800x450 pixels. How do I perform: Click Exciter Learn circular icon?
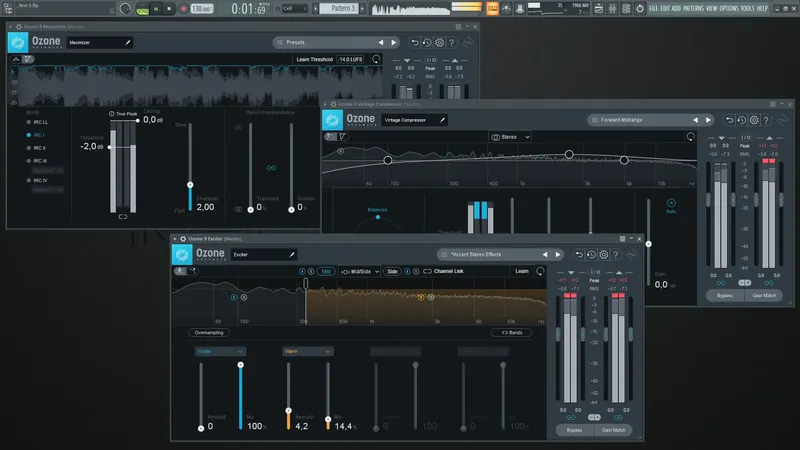(x=540, y=271)
